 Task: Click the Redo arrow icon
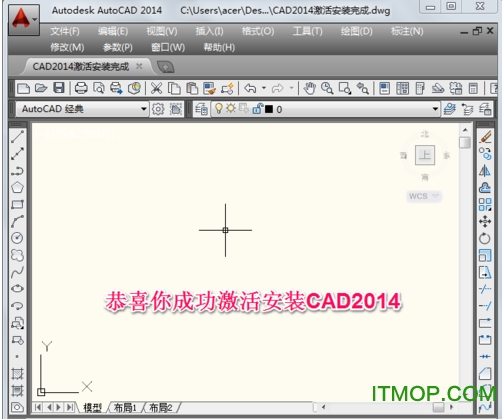277,88
